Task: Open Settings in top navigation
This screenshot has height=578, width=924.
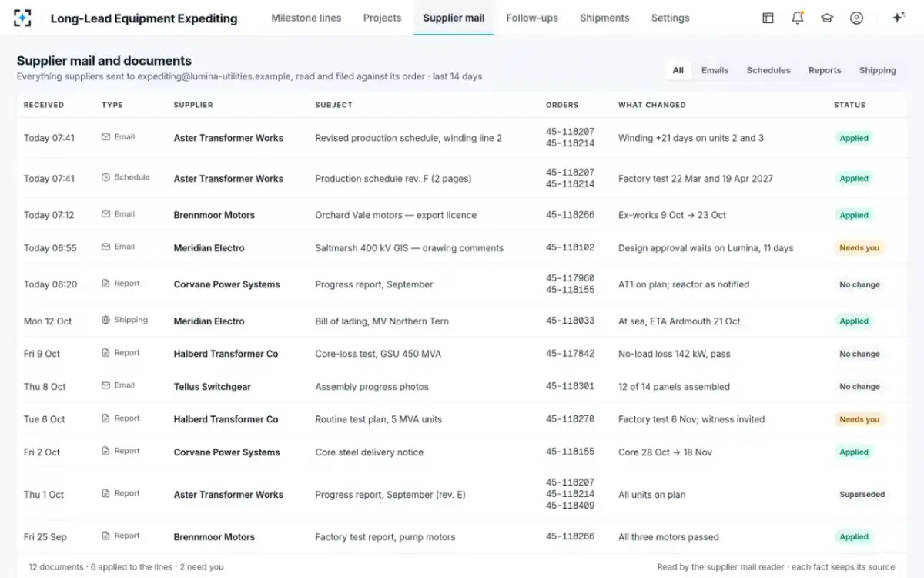Action: (x=671, y=18)
